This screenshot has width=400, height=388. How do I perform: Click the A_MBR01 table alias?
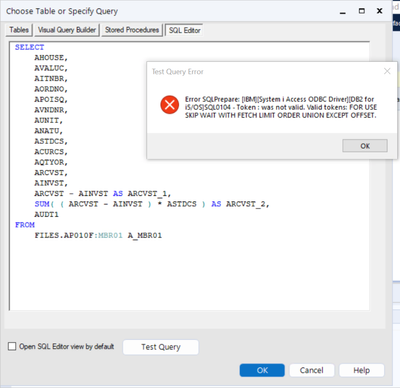click(145, 235)
